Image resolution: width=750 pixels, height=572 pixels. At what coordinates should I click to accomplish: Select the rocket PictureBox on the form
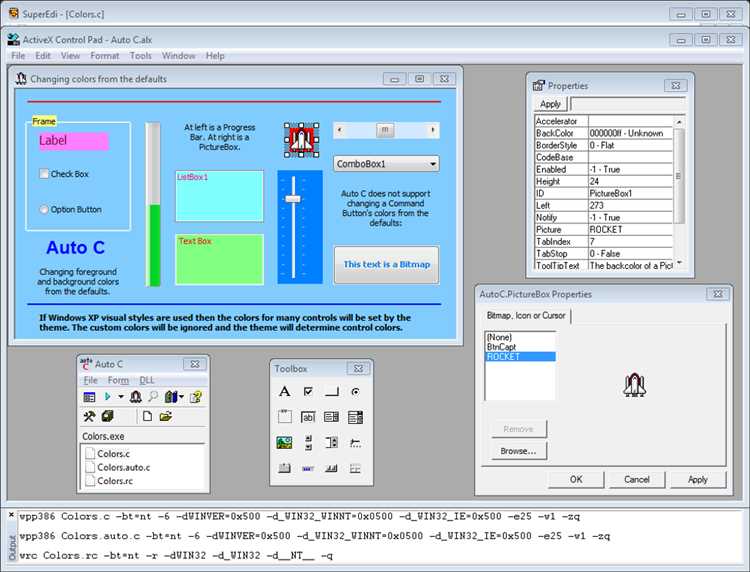[301, 140]
